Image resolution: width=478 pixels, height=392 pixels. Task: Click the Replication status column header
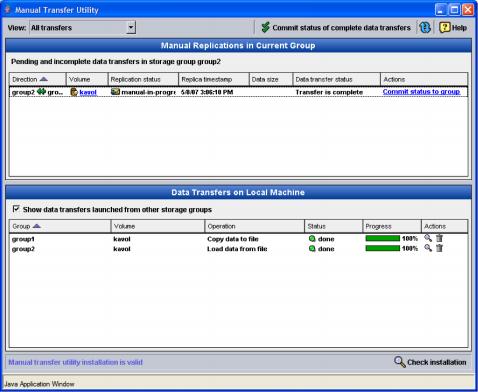[x=143, y=79]
